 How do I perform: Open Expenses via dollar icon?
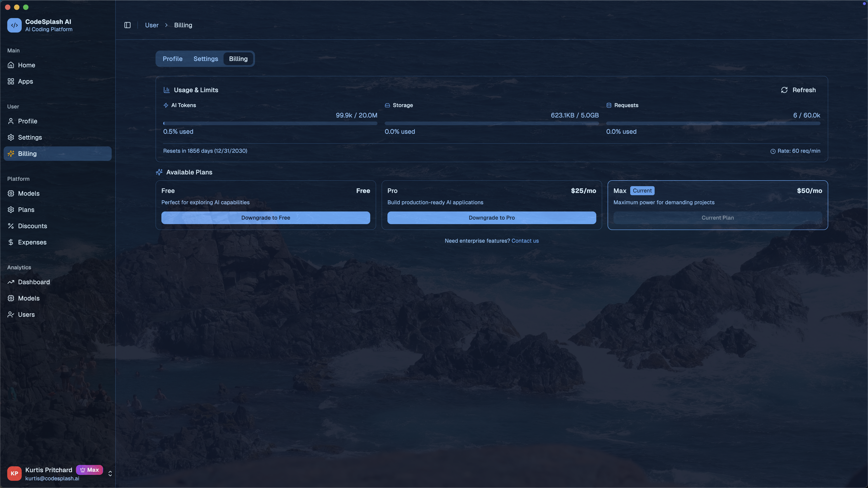click(11, 242)
